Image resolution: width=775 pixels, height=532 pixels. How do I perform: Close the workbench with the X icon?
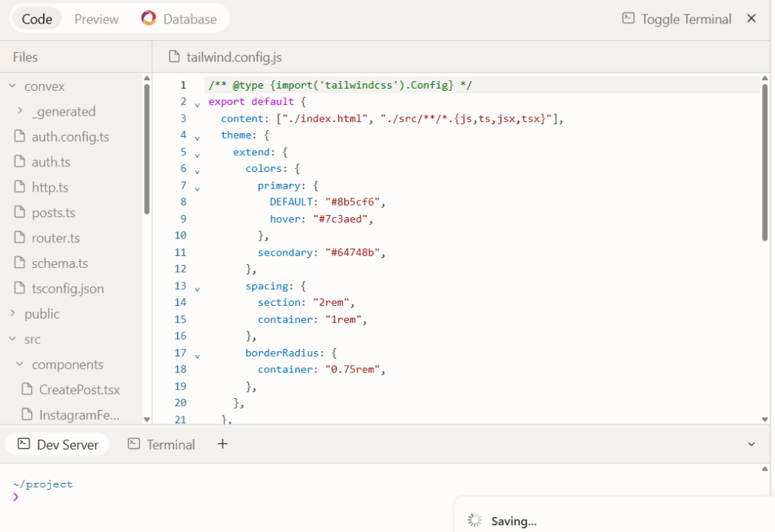pos(752,19)
